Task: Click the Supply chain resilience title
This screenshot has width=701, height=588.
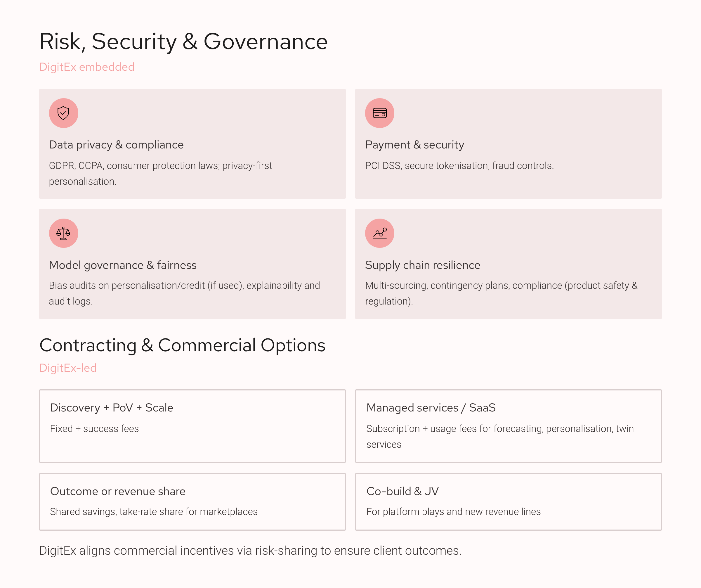Action: click(x=422, y=265)
